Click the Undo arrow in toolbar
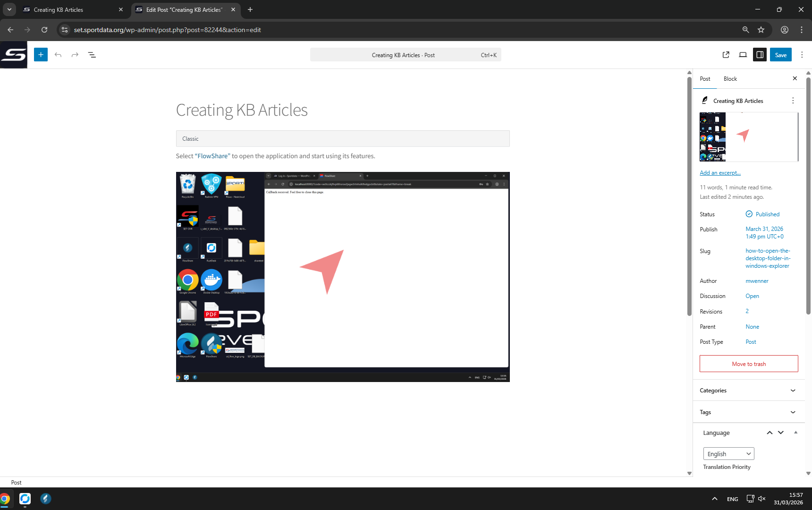 (58, 55)
